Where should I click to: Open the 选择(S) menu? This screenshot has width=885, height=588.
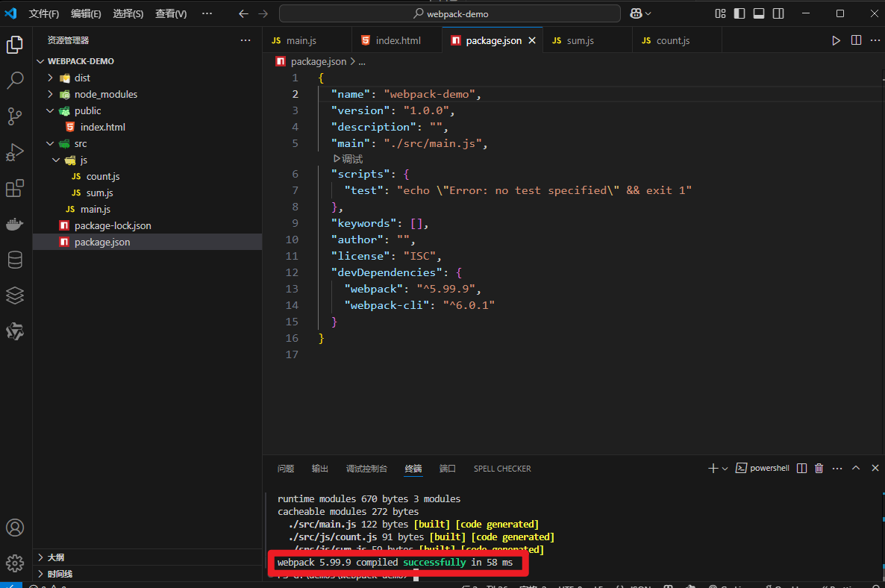click(x=128, y=13)
